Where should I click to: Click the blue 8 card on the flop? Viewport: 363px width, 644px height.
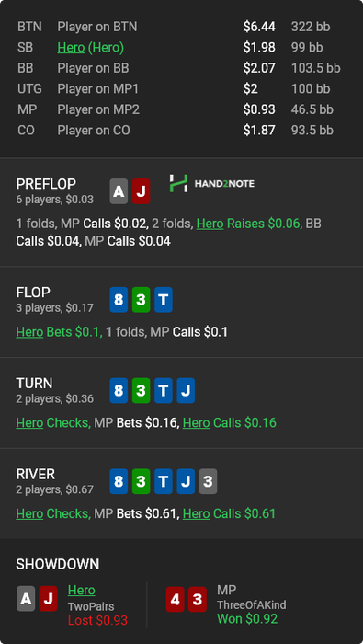click(119, 300)
